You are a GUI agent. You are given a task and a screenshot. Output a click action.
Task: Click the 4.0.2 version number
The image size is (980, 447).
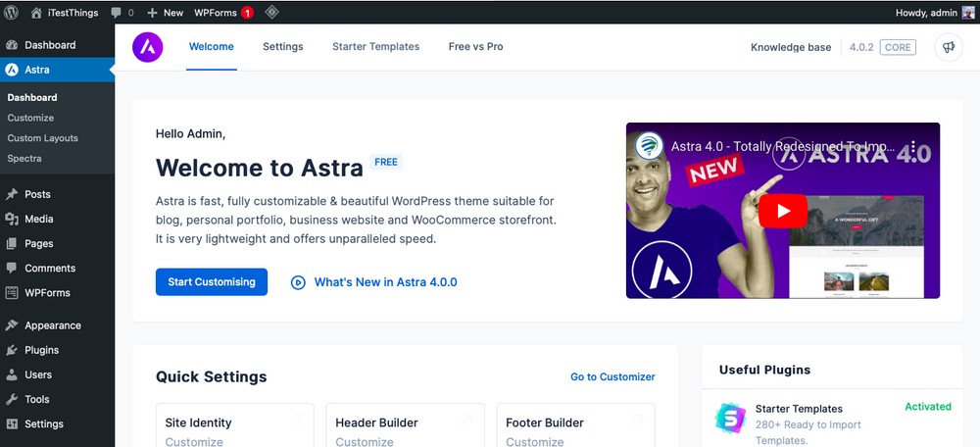point(861,47)
